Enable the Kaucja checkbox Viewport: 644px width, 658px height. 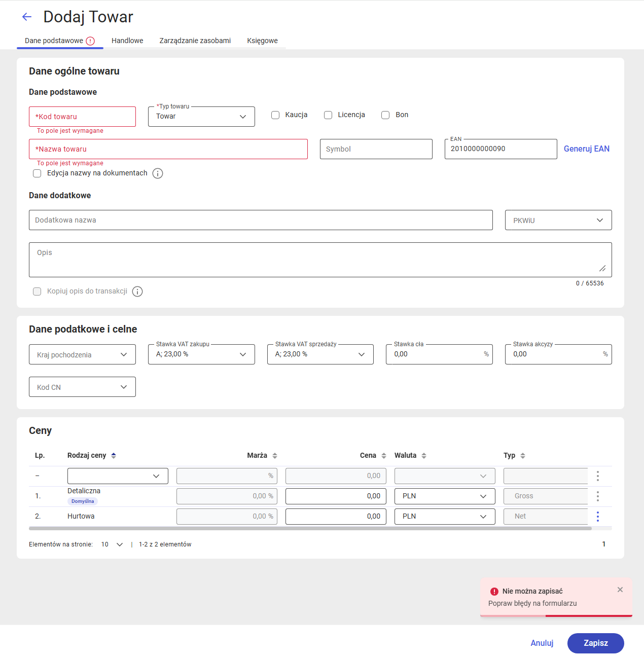(x=275, y=115)
